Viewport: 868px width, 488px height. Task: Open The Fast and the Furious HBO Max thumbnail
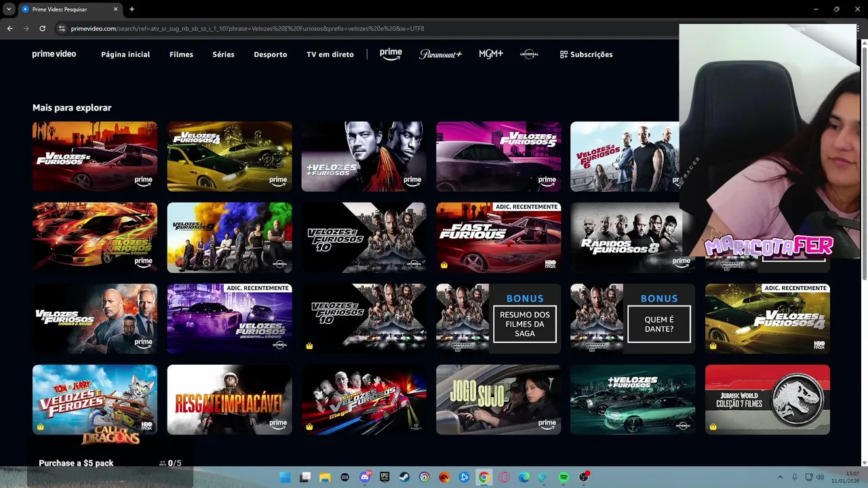(498, 238)
